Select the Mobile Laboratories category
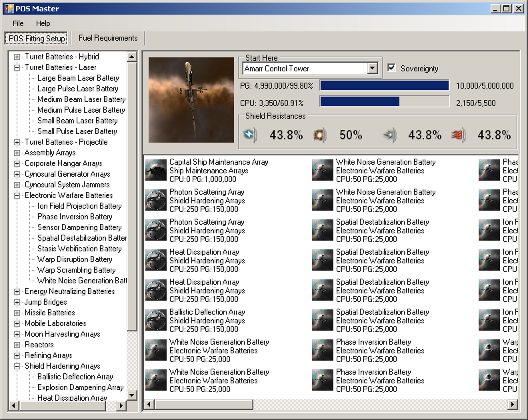Viewport: 528px width, 420px height. (55, 324)
